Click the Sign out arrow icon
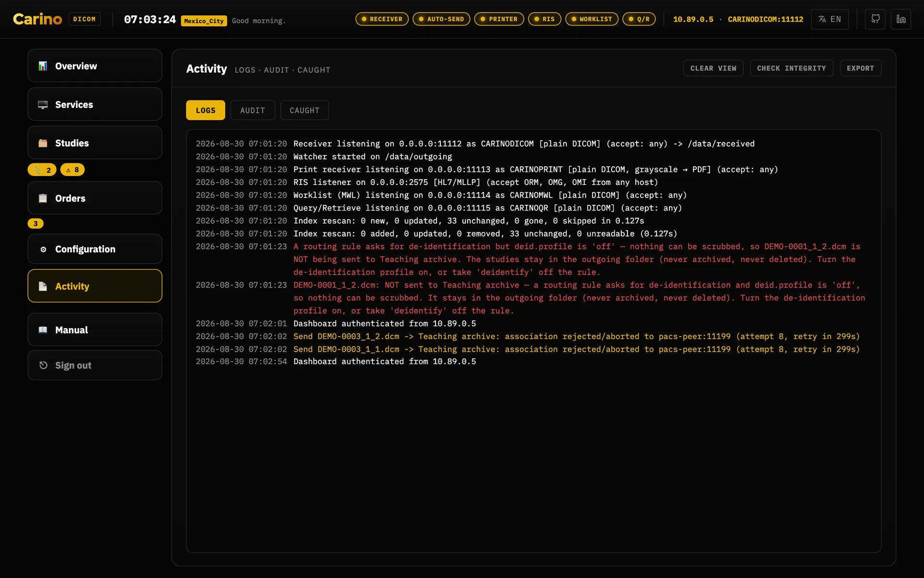 coord(43,365)
